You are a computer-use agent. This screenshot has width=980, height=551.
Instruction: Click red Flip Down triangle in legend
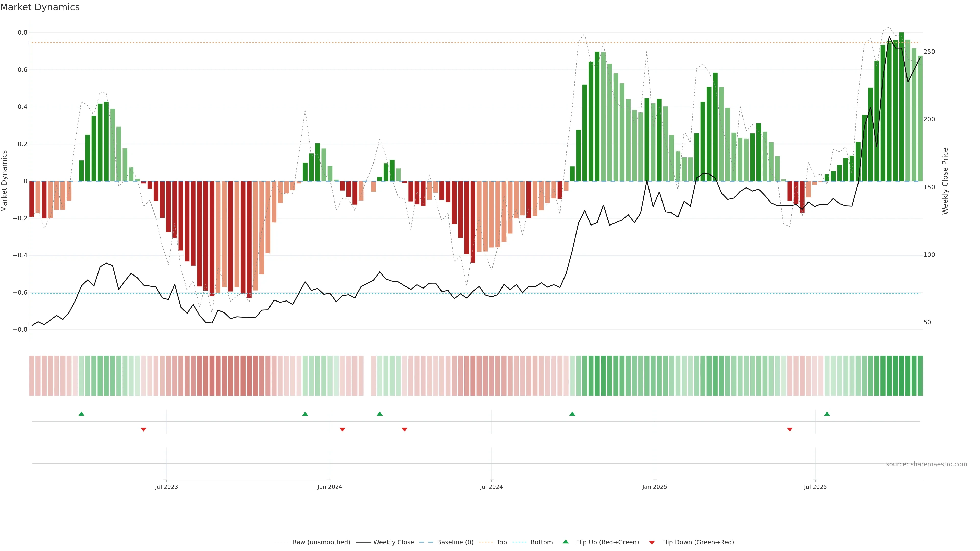click(652, 543)
